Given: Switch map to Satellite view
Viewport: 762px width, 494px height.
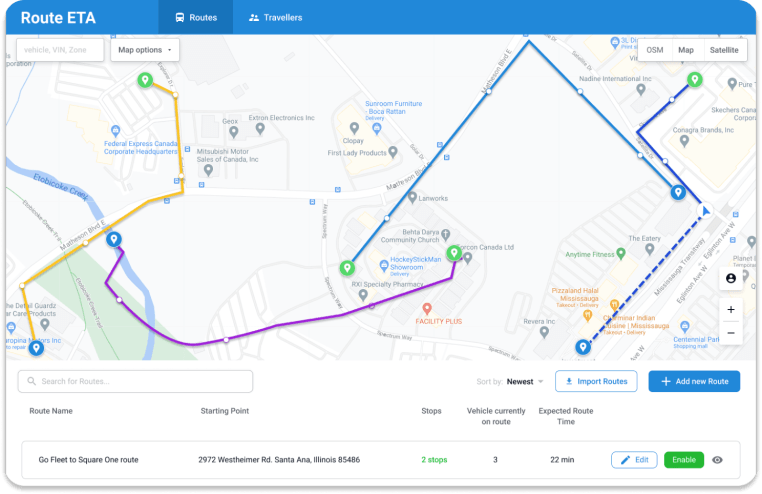Looking at the screenshot, I should [x=724, y=50].
